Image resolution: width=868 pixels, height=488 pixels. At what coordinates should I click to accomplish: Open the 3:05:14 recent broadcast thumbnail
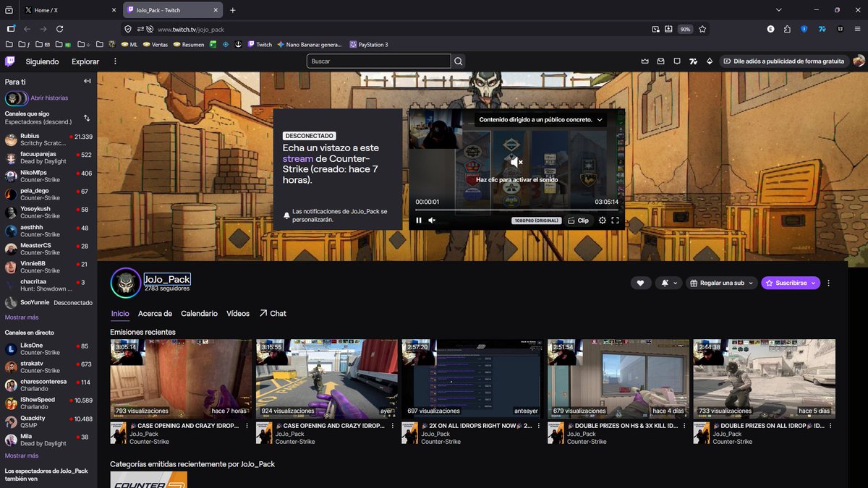(181, 379)
